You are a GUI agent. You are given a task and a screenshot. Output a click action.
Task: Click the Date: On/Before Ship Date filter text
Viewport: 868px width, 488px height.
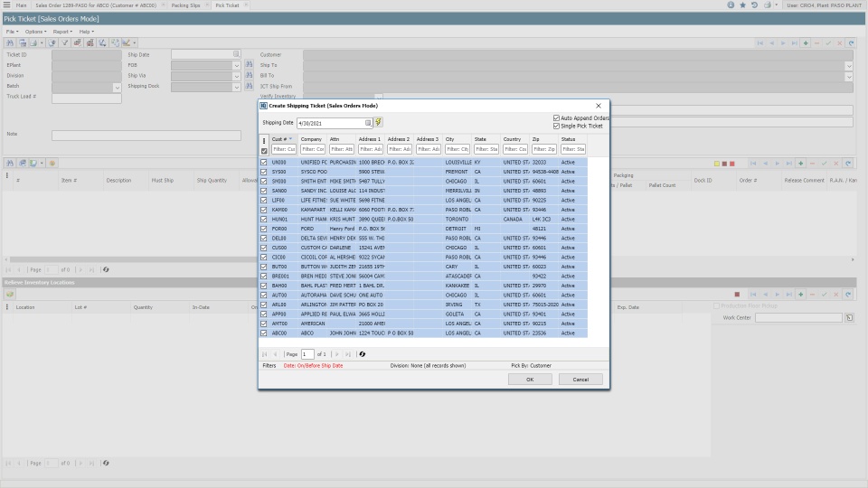[x=313, y=366]
